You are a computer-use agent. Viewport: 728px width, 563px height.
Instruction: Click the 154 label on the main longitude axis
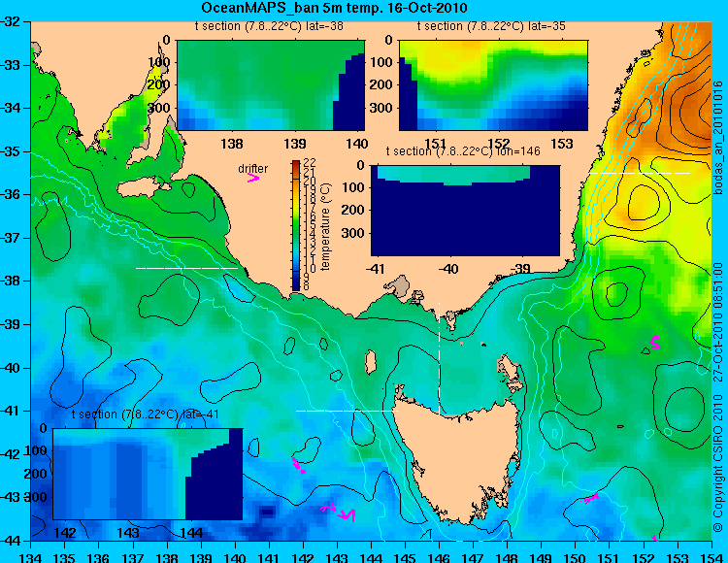click(711, 556)
